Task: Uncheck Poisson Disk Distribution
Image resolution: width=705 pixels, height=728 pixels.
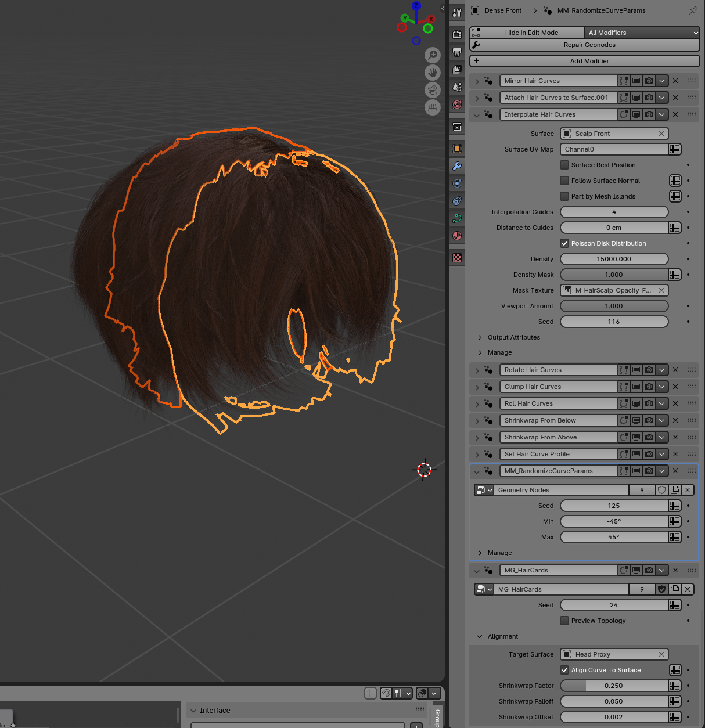Action: [564, 243]
